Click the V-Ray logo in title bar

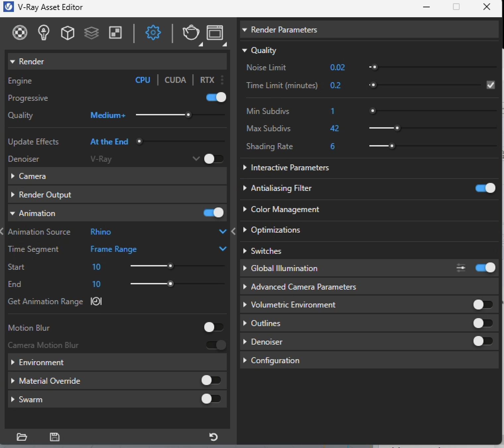8,7
